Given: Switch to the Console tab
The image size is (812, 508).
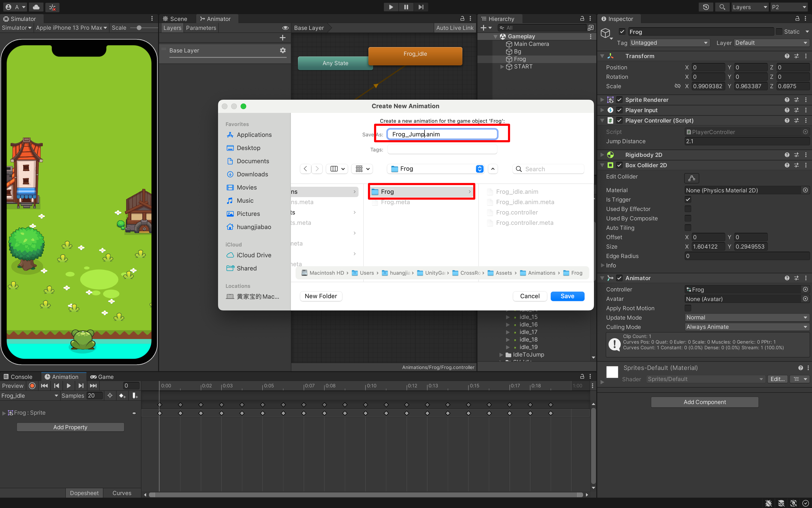Looking at the screenshot, I should (18, 377).
